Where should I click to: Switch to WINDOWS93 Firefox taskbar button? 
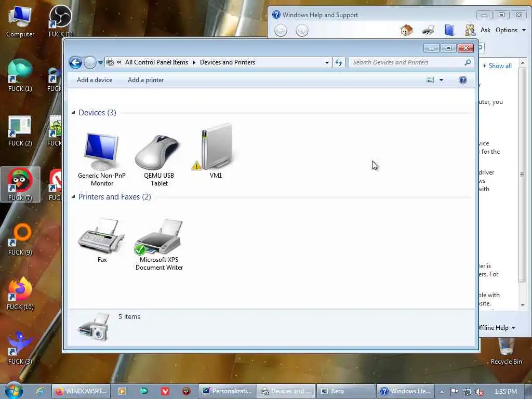81,391
